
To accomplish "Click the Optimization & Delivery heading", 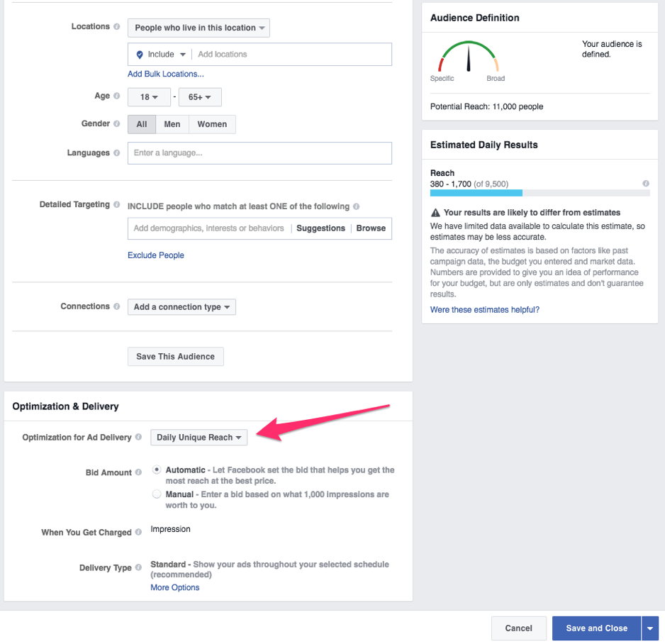I will point(65,406).
